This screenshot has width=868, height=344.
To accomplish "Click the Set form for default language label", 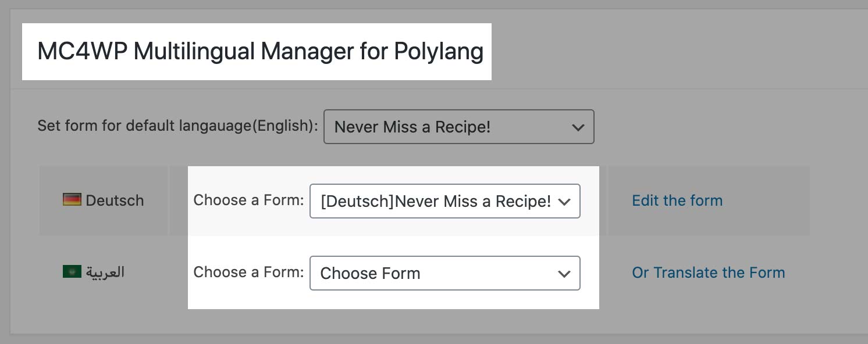I will [x=176, y=126].
